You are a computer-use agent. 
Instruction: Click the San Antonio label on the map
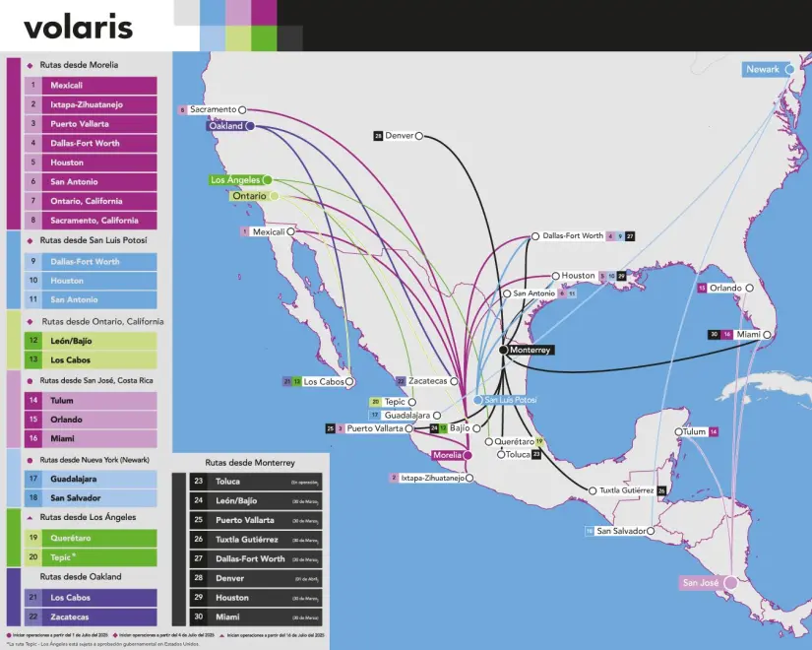(x=533, y=293)
